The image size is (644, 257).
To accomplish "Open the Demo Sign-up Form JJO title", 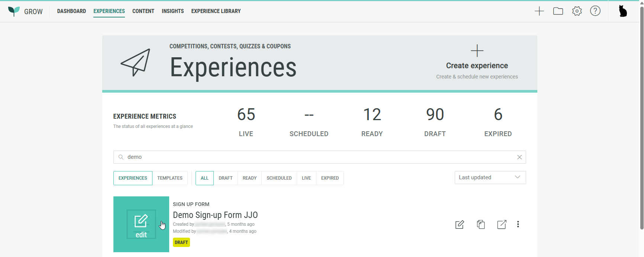I will click(215, 215).
